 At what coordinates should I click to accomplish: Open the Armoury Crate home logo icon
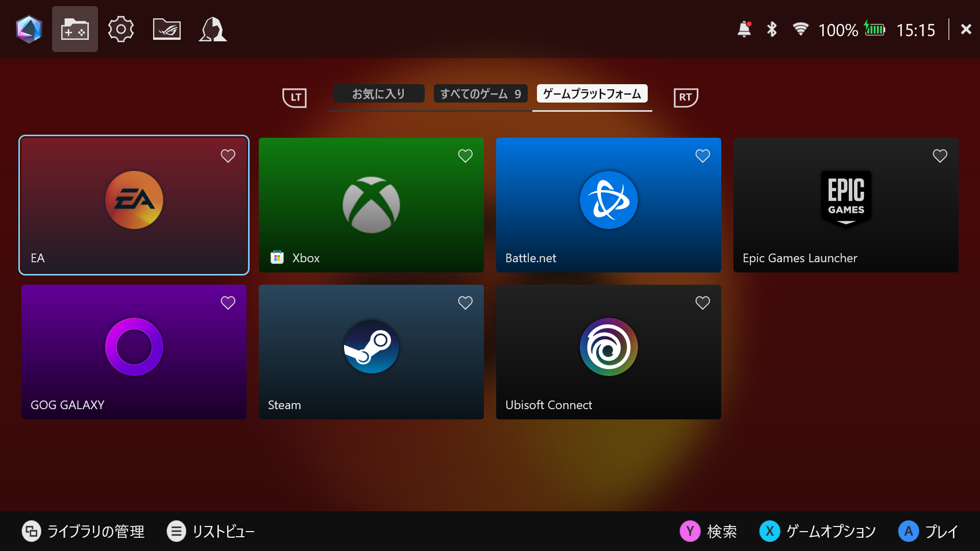click(x=29, y=29)
